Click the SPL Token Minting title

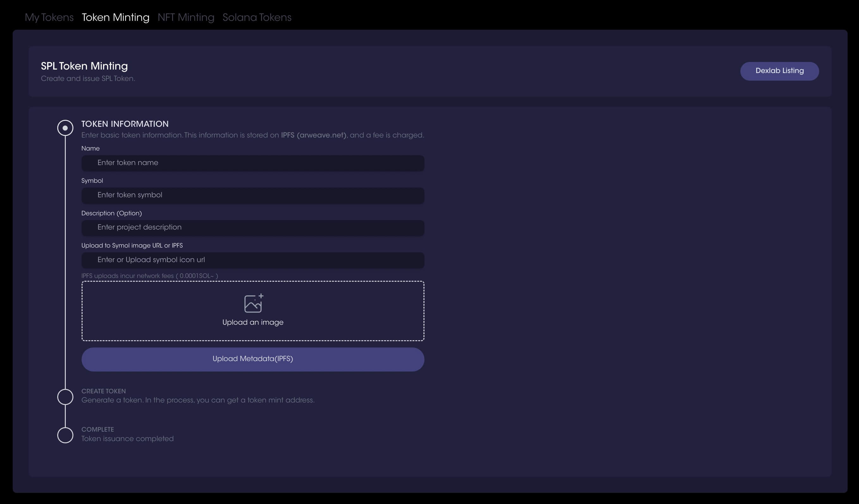[x=84, y=66]
